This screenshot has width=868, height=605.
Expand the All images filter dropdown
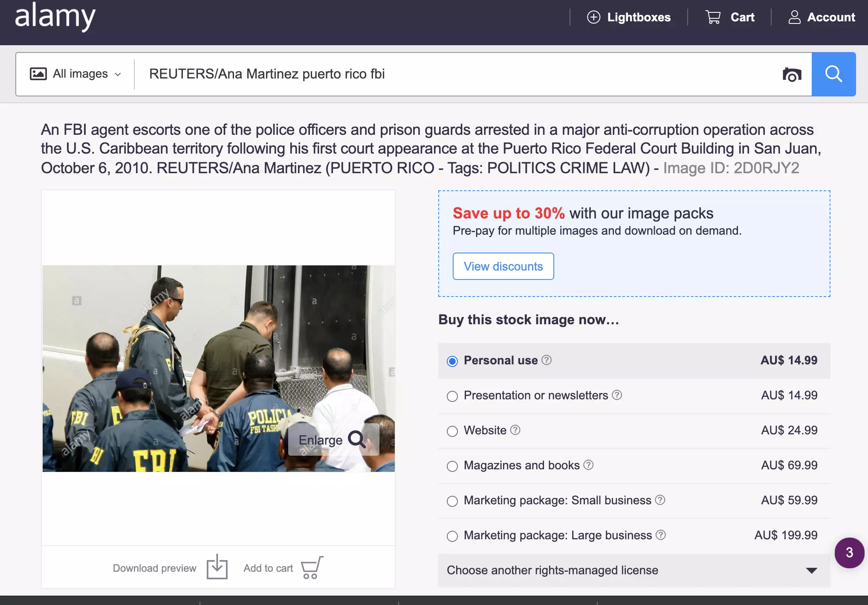click(x=75, y=74)
